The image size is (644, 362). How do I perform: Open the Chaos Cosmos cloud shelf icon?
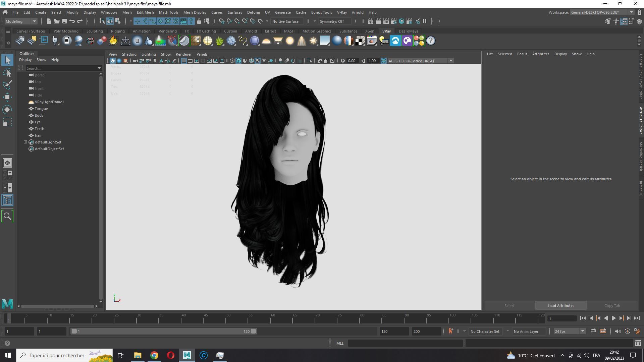point(395,41)
